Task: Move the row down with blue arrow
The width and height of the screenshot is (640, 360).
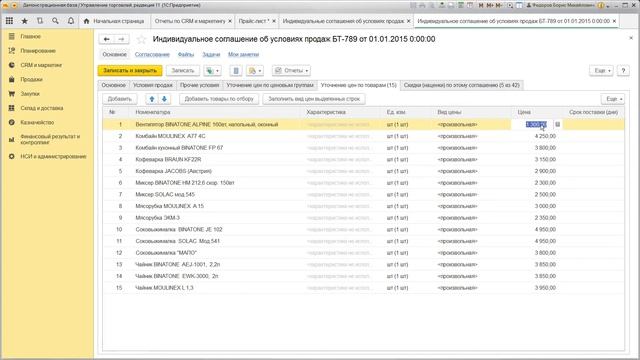Action: click(164, 99)
